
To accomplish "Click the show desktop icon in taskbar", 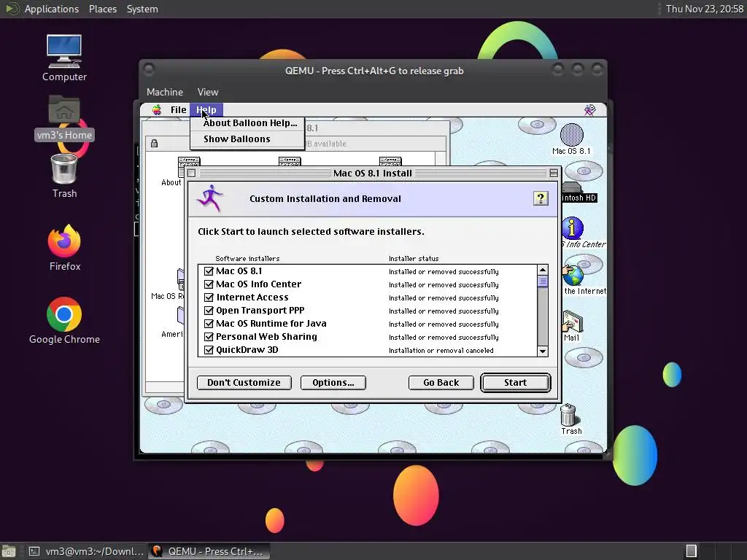I will tap(8, 551).
